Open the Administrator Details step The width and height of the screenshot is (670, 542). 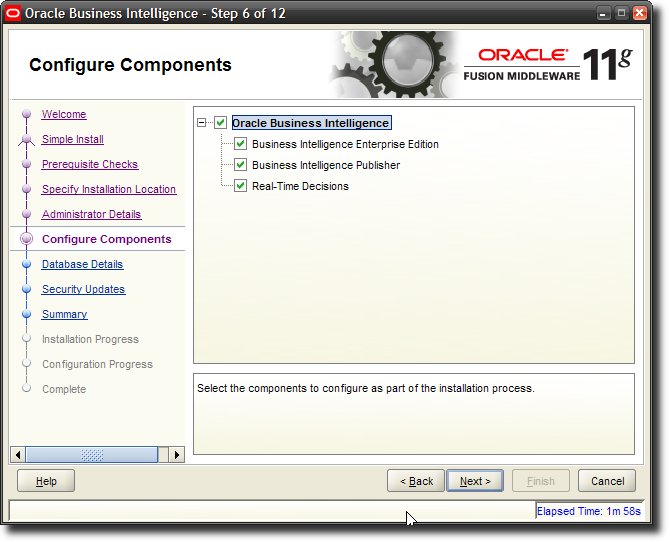pos(91,214)
